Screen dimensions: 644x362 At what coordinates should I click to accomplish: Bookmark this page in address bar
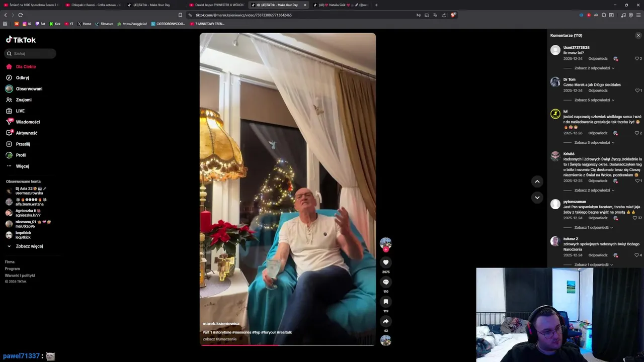pos(180,15)
